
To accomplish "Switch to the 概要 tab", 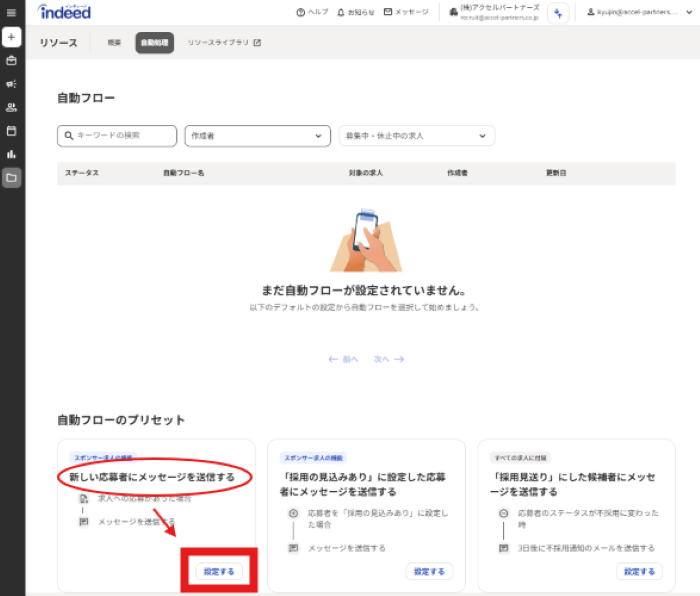I will pos(114,43).
